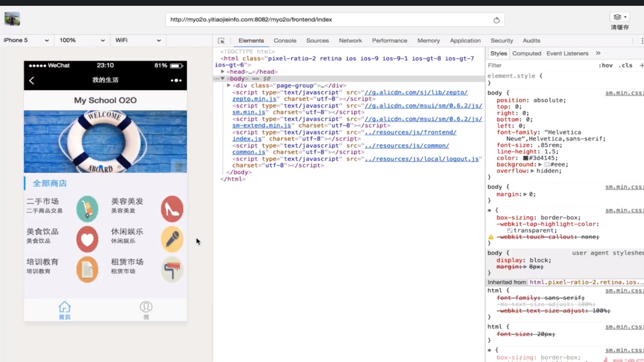The height and width of the screenshot is (362, 644).
Task: Open the DevTools three-dot options menu
Action: pos(641,41)
